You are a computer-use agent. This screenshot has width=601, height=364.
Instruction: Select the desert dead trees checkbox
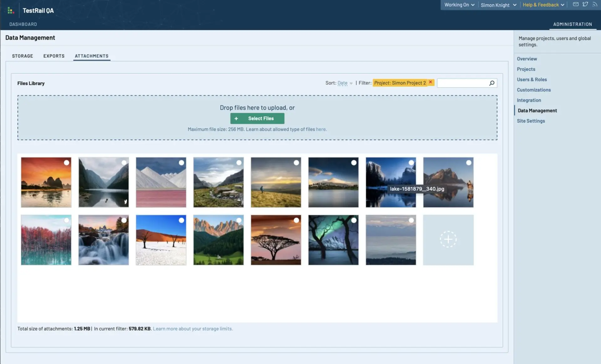pos(181,220)
